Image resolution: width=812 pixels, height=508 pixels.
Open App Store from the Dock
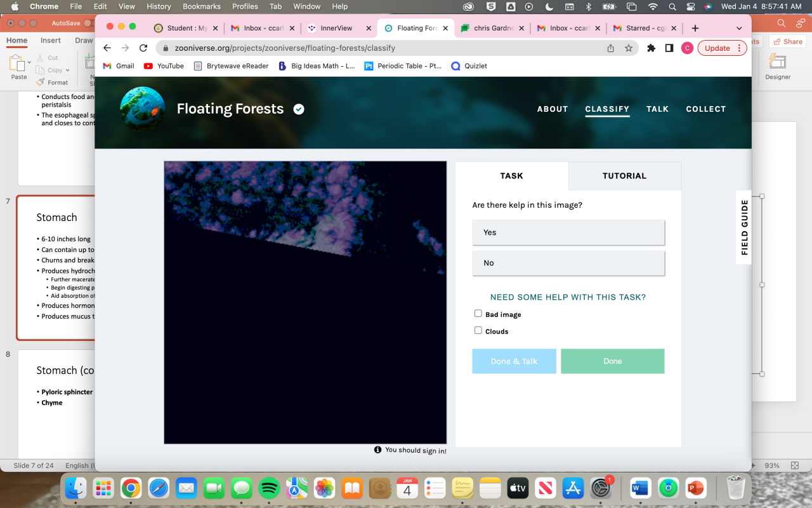coord(573,488)
